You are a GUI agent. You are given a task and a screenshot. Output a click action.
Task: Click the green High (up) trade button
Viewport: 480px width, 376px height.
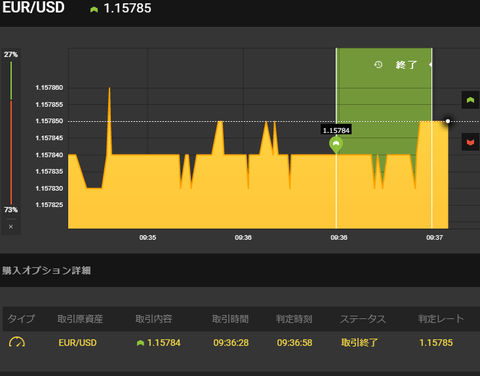(470, 100)
